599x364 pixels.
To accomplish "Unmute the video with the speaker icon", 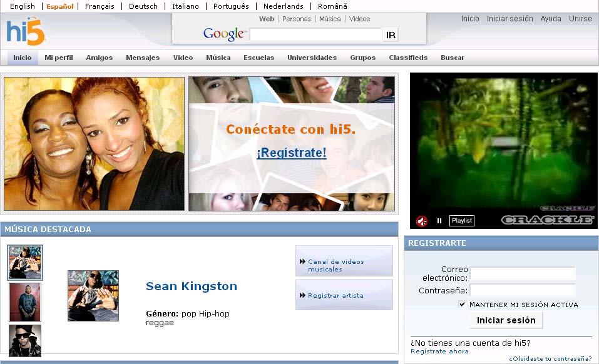I will 422,221.
